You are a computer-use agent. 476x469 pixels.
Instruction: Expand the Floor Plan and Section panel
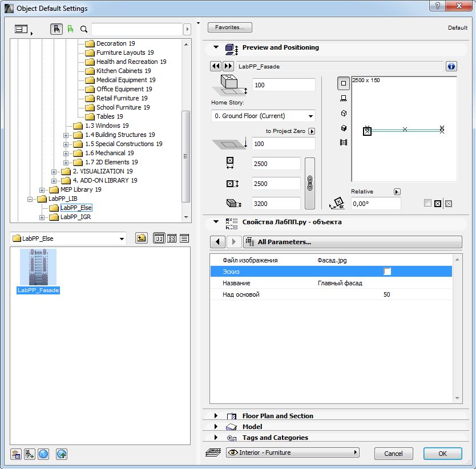coord(216,415)
